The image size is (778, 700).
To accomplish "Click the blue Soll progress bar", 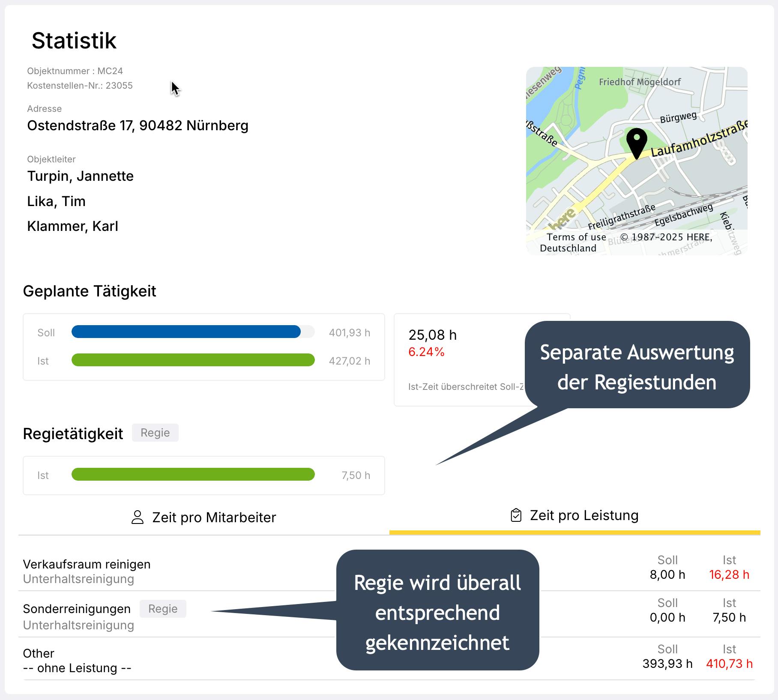I will point(186,332).
